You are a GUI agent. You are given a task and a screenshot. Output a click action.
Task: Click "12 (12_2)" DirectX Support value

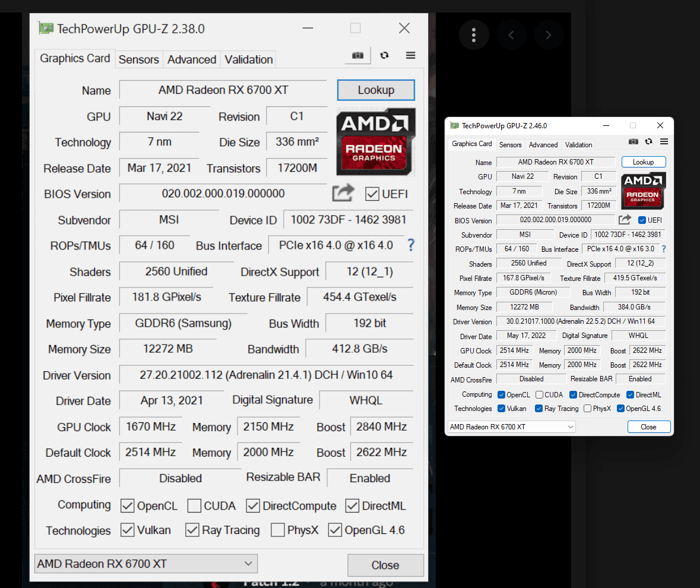pos(640,264)
